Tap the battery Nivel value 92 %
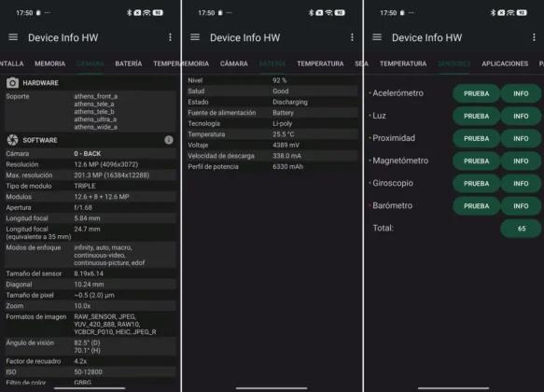 tap(279, 80)
